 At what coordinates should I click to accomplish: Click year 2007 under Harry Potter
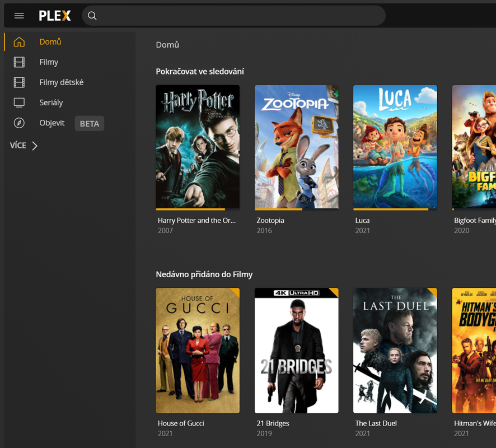click(166, 230)
